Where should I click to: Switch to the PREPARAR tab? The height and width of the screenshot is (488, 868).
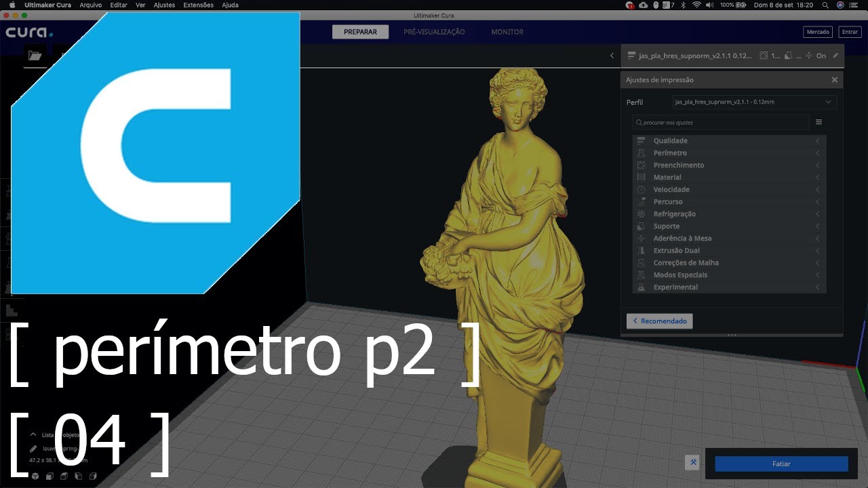click(x=360, y=32)
